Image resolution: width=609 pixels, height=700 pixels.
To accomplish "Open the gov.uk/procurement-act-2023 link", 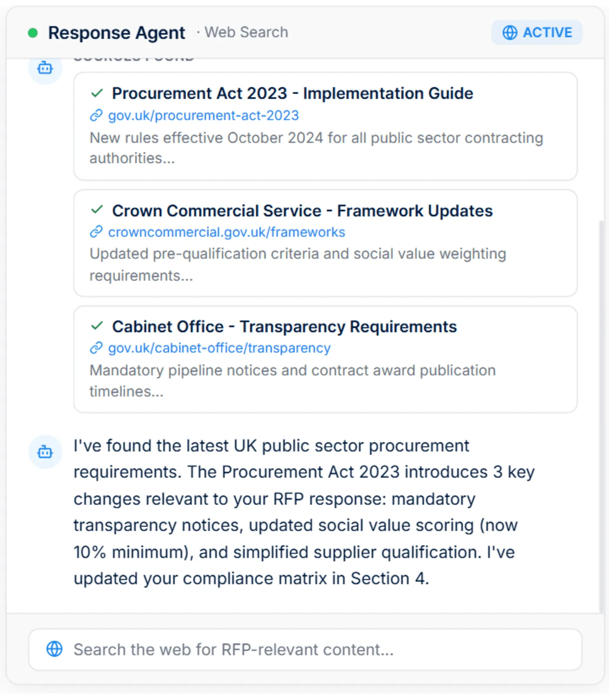I will pos(203,115).
